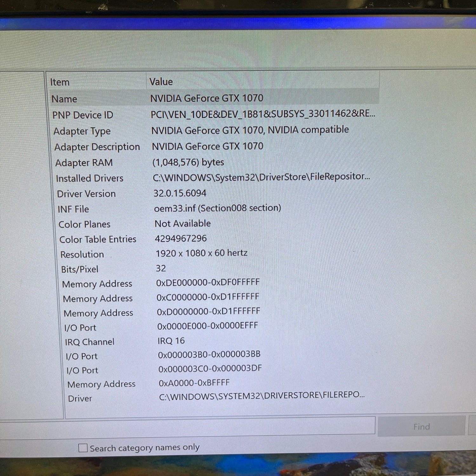The height and width of the screenshot is (476, 476).
Task: Click the Find button
Action: click(x=421, y=426)
